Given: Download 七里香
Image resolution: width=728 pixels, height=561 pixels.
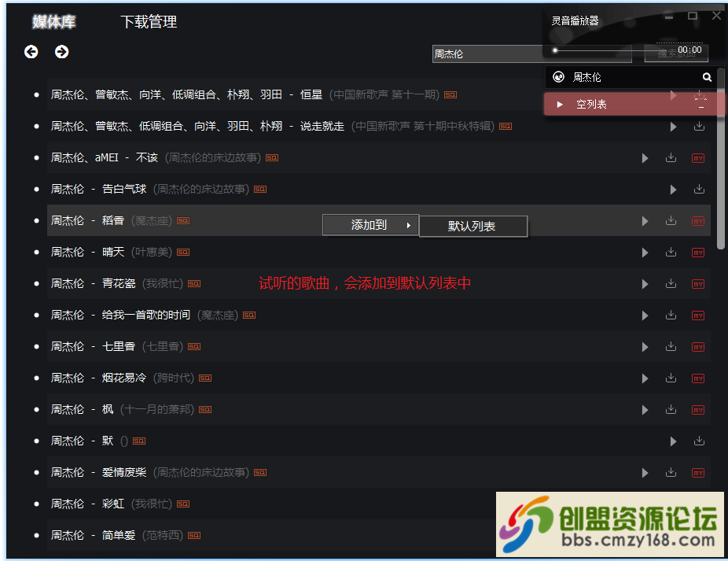Looking at the screenshot, I should pyautogui.click(x=671, y=346).
